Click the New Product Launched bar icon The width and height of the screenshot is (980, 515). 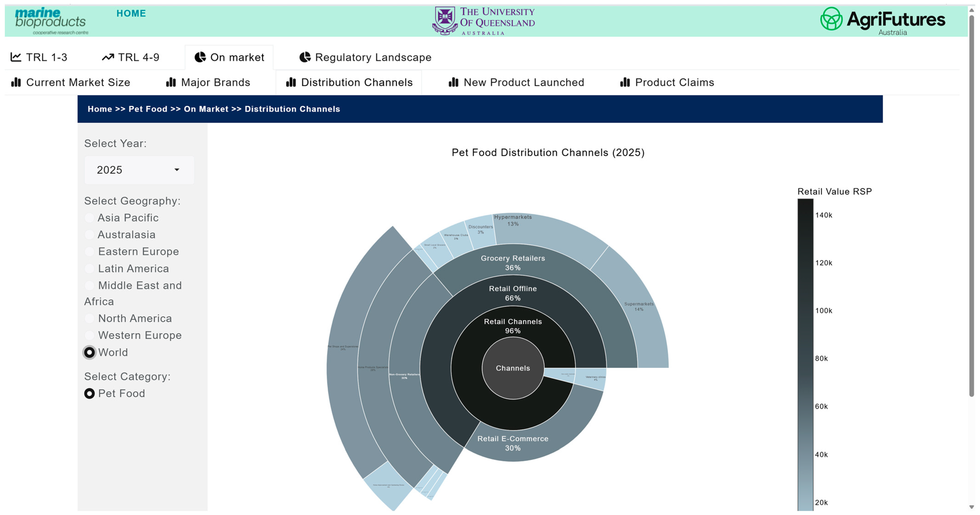point(453,82)
